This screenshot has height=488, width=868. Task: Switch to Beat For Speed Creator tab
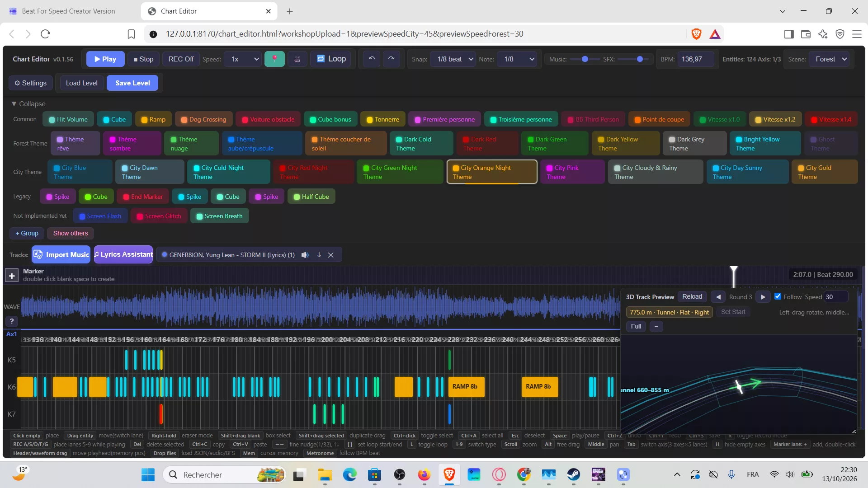[x=69, y=11]
